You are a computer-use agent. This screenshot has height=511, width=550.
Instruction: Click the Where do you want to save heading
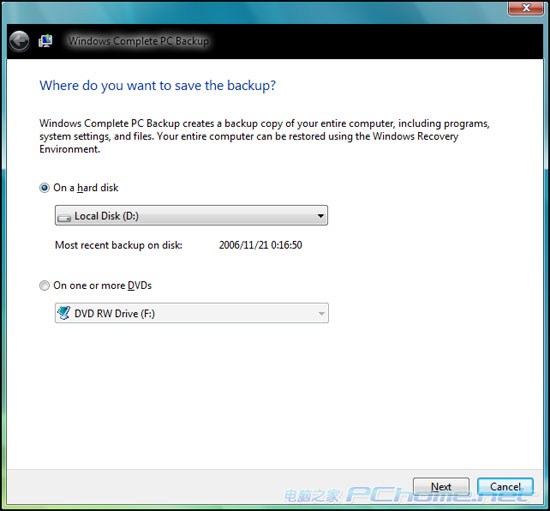(157, 86)
